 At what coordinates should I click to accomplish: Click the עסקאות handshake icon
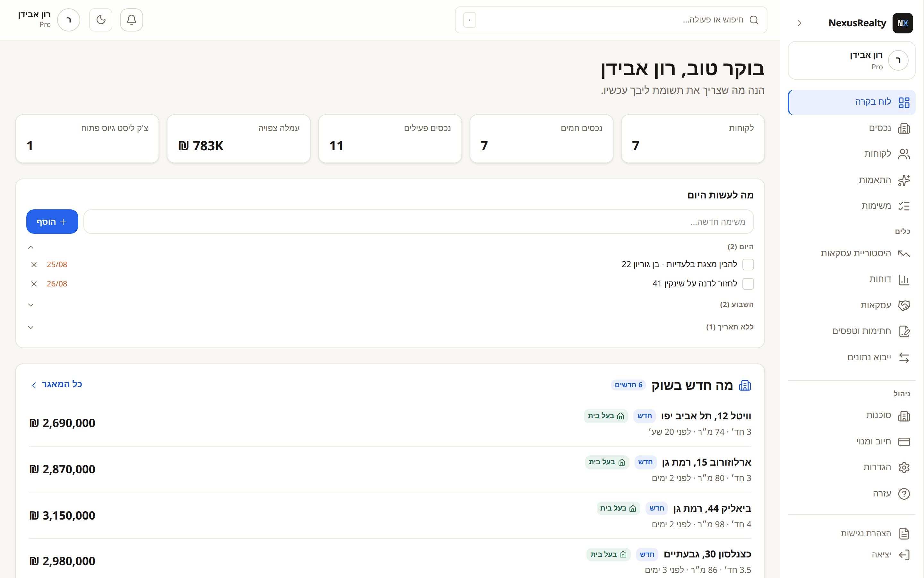[904, 305]
